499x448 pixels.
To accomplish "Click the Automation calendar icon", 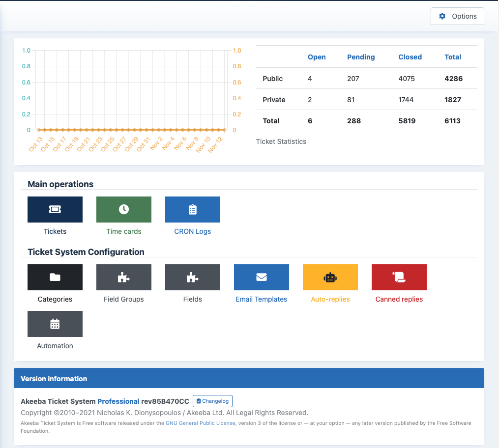I will [55, 324].
